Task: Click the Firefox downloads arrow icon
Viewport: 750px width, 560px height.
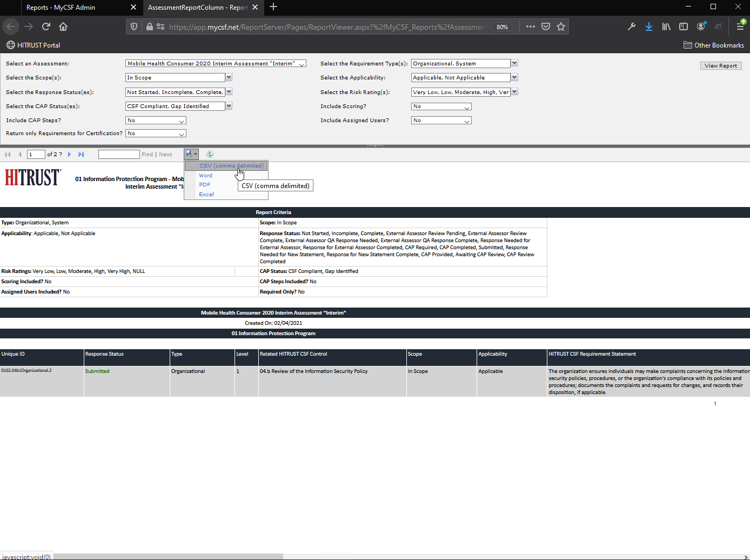Action: [648, 26]
